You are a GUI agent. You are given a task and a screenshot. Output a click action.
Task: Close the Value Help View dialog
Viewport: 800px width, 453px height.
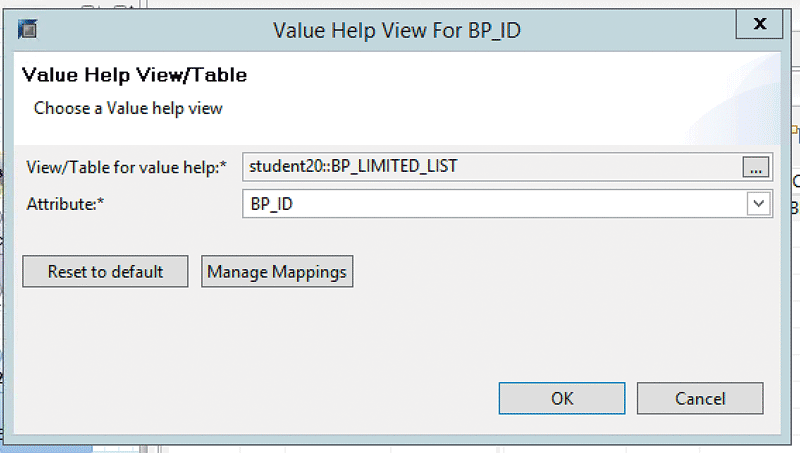[761, 25]
